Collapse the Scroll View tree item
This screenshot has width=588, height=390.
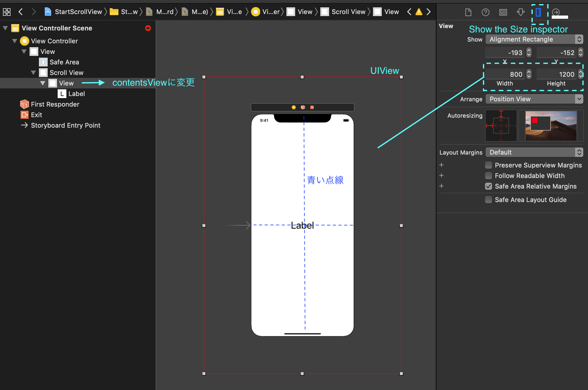[33, 72]
